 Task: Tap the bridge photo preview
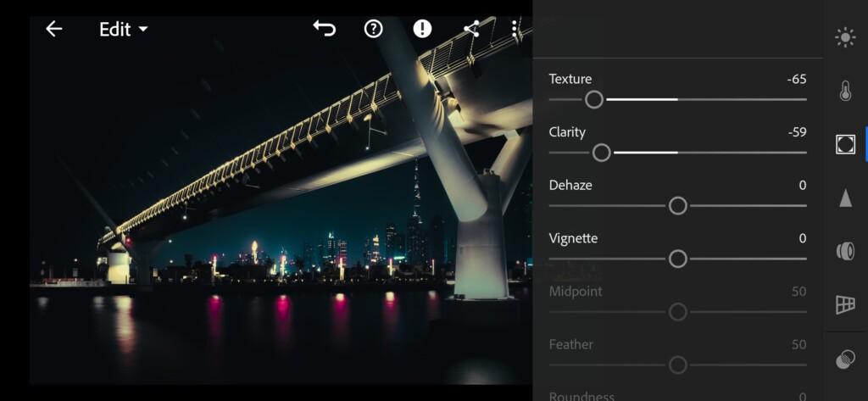281,200
